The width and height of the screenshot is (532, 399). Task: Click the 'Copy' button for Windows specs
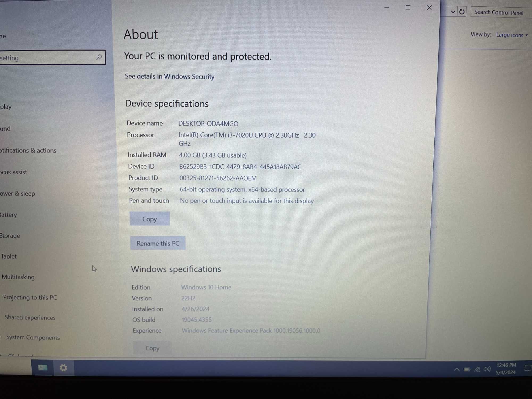point(152,348)
